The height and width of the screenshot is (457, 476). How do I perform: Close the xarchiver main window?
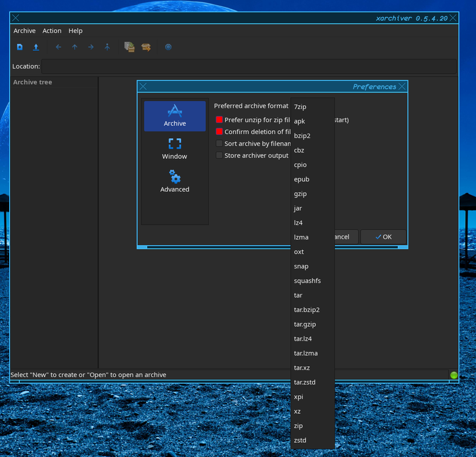pos(453,18)
